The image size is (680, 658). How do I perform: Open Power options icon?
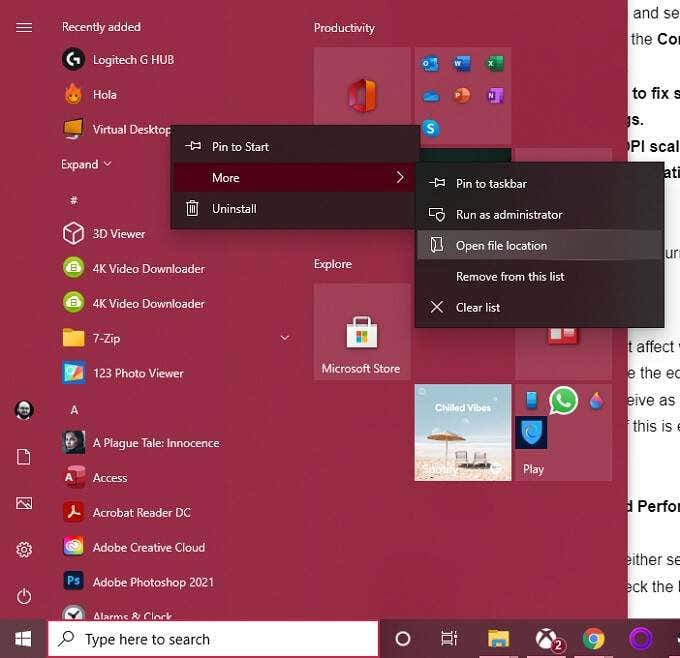(24, 596)
